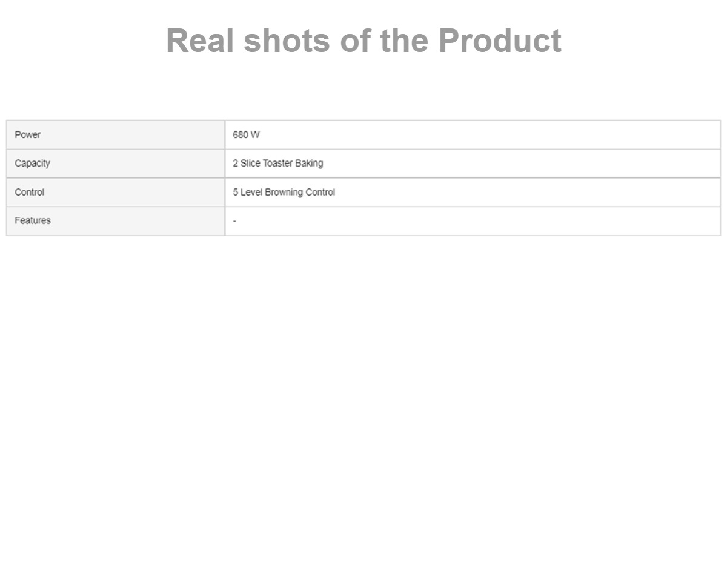The width and height of the screenshot is (727, 588).
Task: Click the word "Product" in the heading
Action: point(500,41)
